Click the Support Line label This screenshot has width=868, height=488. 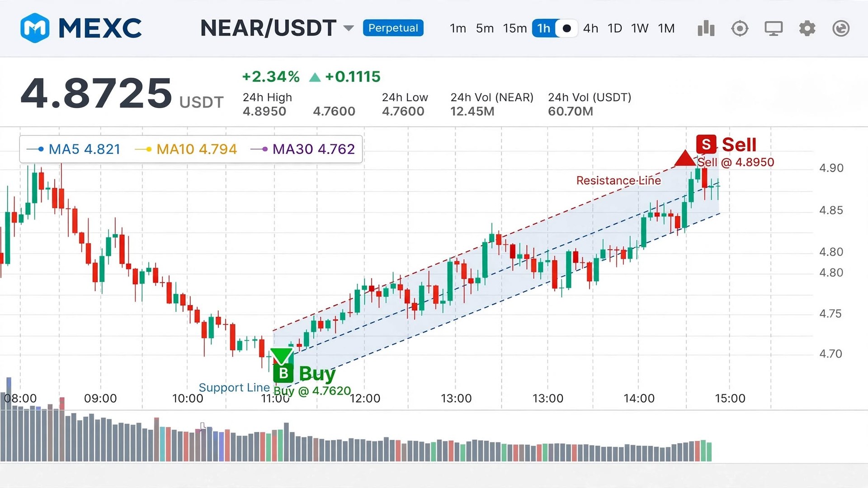point(234,387)
